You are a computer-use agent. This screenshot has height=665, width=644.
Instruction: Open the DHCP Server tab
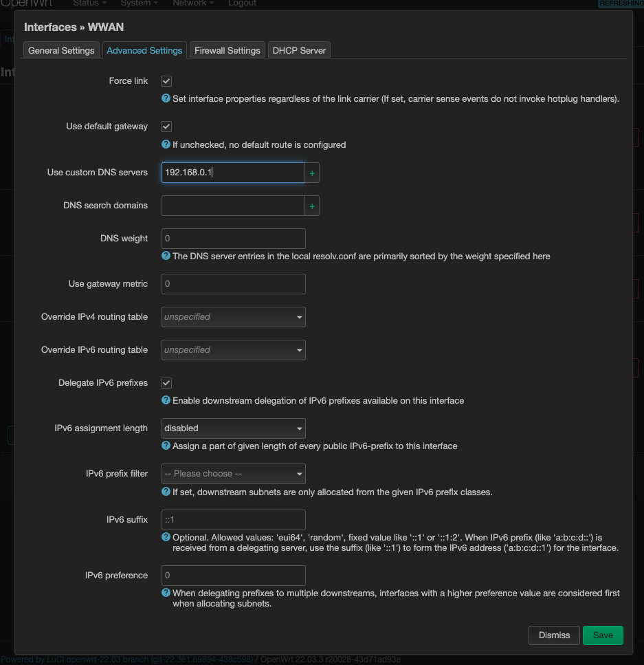[x=299, y=50]
